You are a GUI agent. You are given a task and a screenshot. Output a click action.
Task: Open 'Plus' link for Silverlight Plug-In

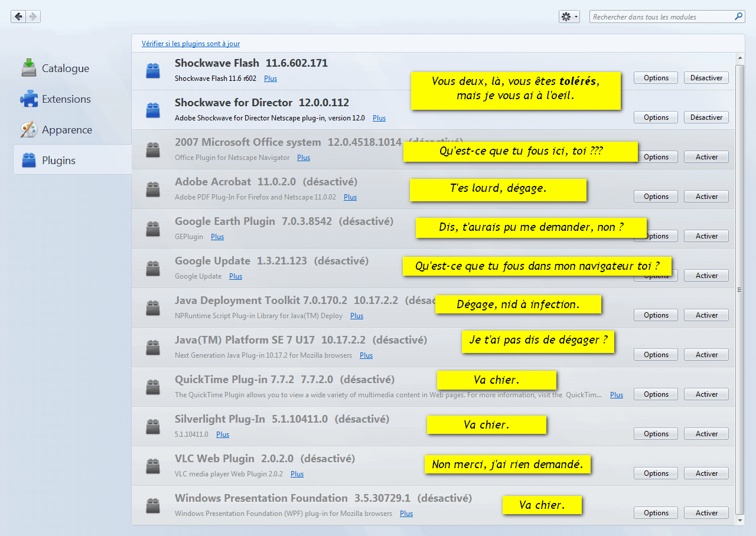223,434
